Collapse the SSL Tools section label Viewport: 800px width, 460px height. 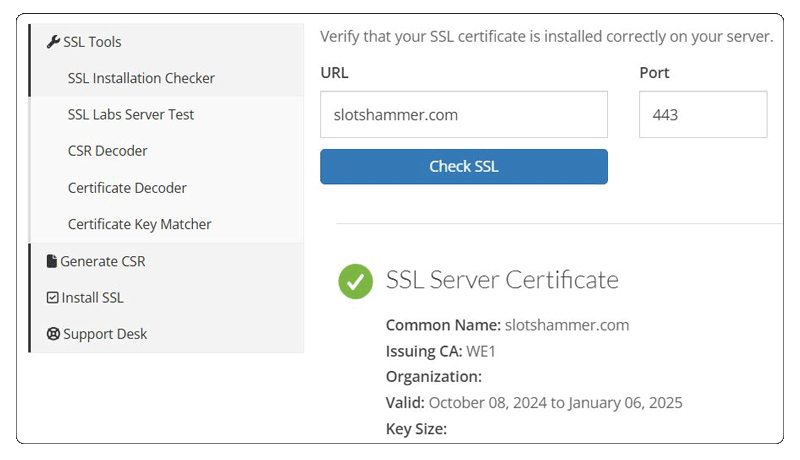(x=92, y=42)
